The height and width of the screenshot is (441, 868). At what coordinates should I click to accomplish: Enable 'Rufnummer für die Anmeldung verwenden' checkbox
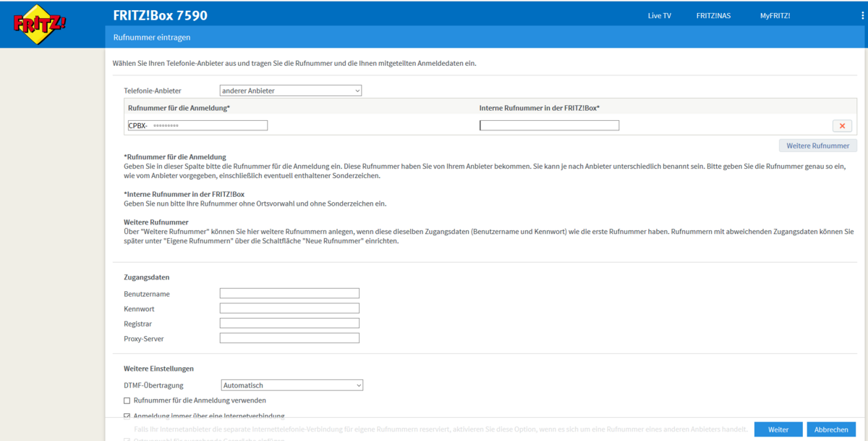[x=127, y=400]
